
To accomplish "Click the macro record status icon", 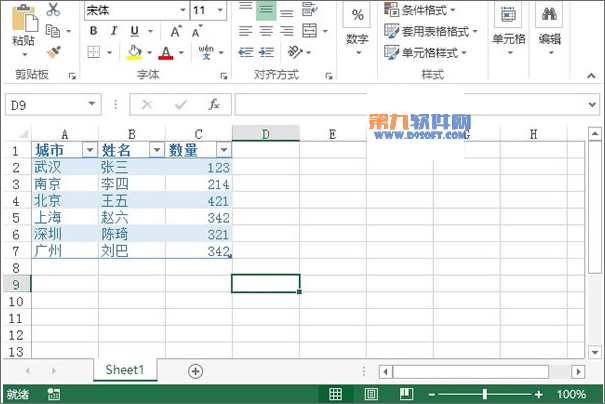I will [54, 394].
